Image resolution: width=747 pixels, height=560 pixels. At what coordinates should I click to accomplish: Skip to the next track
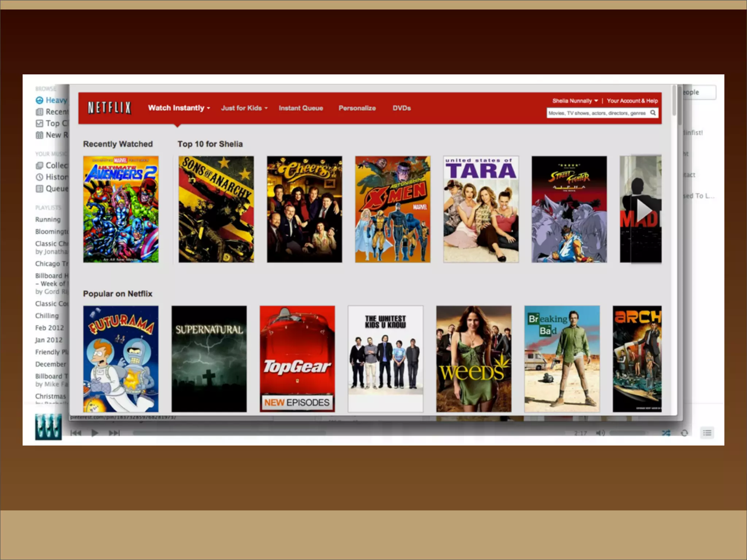(x=114, y=433)
